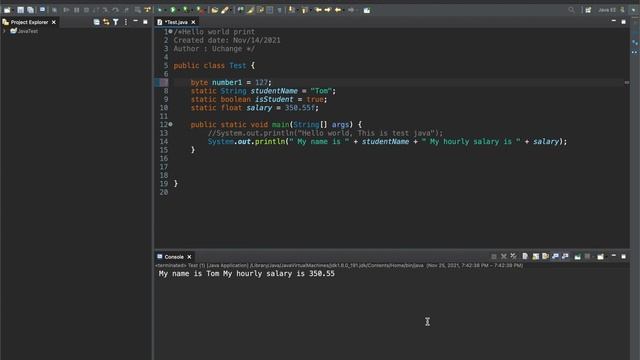Screen dimensions: 640x360
Task: Click the yellow forward navigation arrow
Action: coord(328,10)
